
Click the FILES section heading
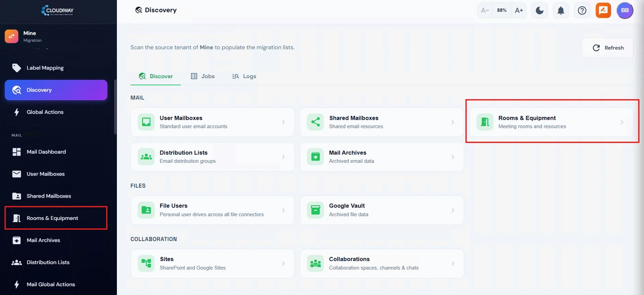[138, 186]
